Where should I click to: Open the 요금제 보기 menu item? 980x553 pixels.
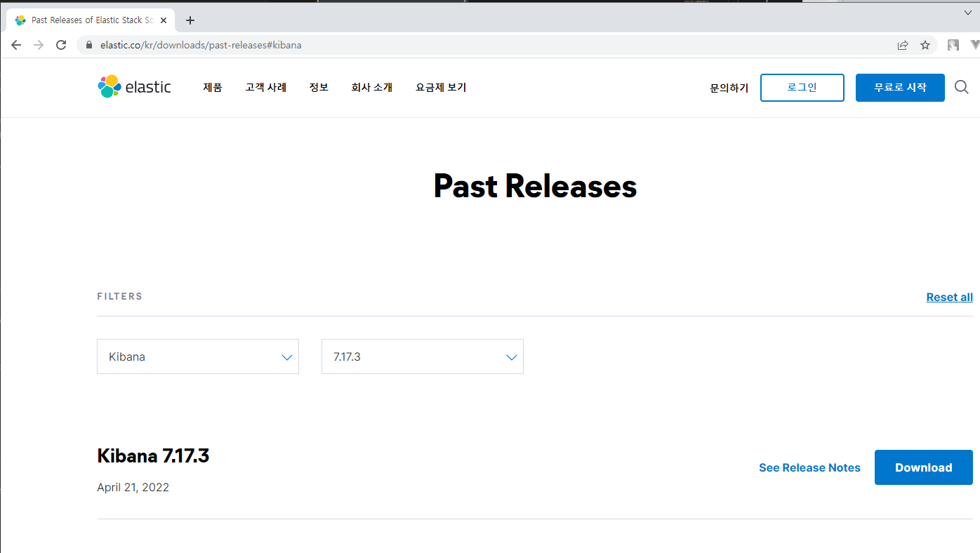click(441, 88)
